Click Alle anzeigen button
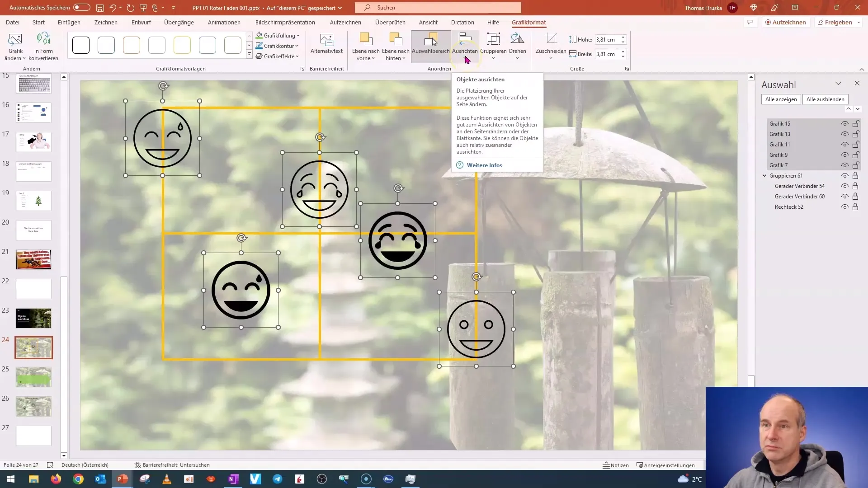The image size is (868, 488). [781, 99]
